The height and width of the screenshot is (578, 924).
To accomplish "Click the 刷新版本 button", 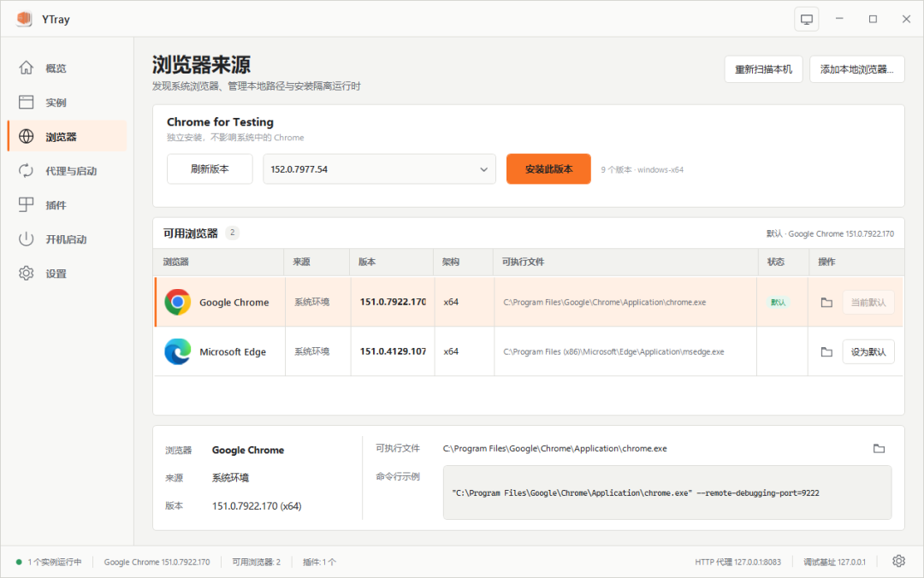I will 210,169.
